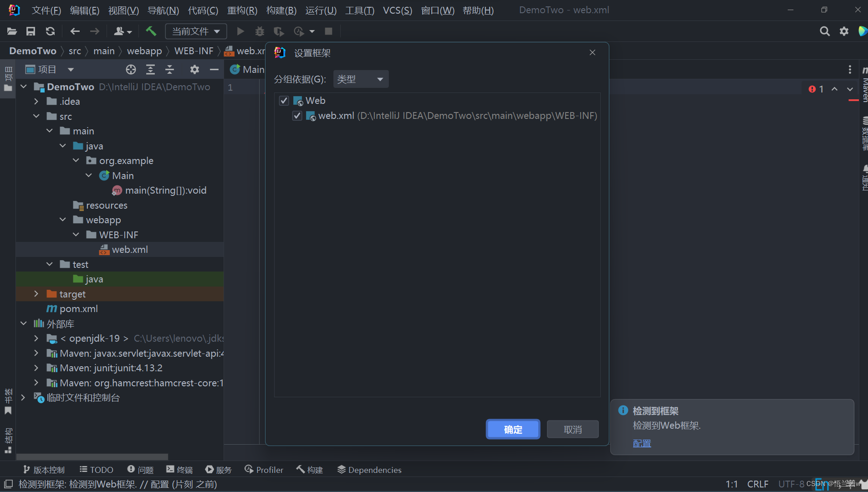Screen dimensions: 868x492
Task: Uncheck the Web framework checkbox
Action: [284, 100]
